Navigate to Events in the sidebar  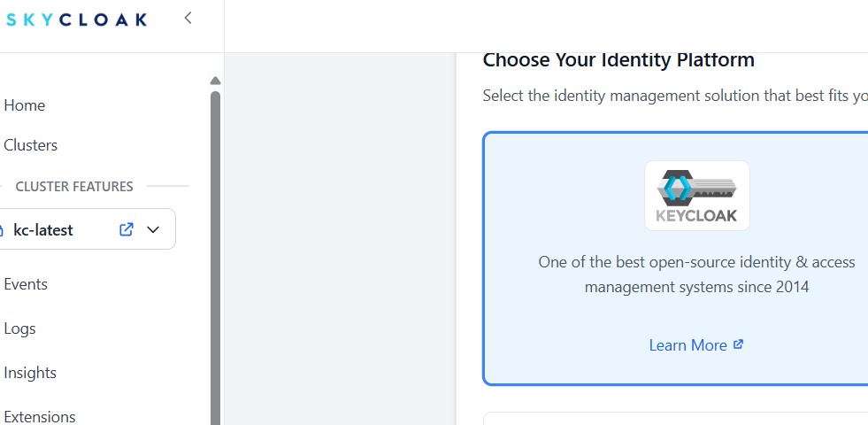coord(26,284)
